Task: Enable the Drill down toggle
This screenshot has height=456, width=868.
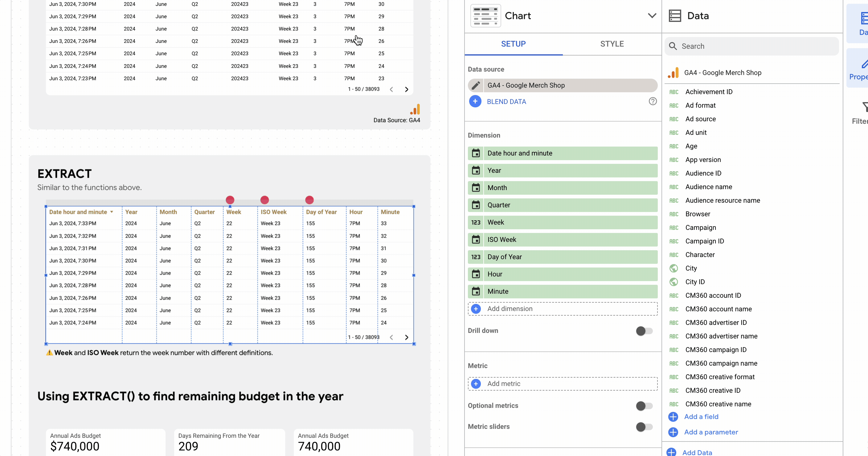Action: coord(644,331)
